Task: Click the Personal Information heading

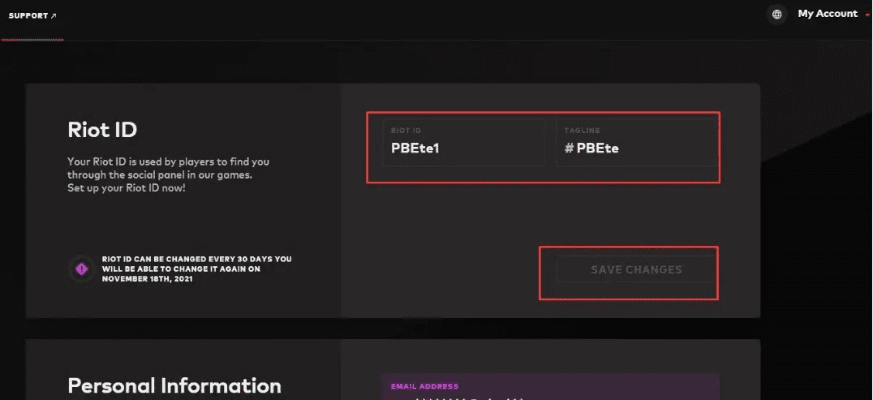Action: point(174,385)
